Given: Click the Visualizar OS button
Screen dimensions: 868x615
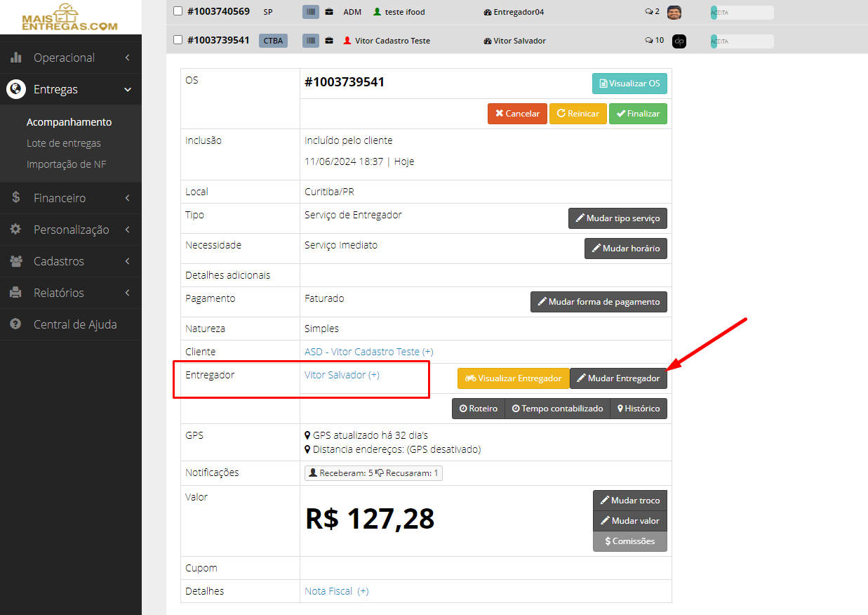Looking at the screenshot, I should click(x=629, y=84).
